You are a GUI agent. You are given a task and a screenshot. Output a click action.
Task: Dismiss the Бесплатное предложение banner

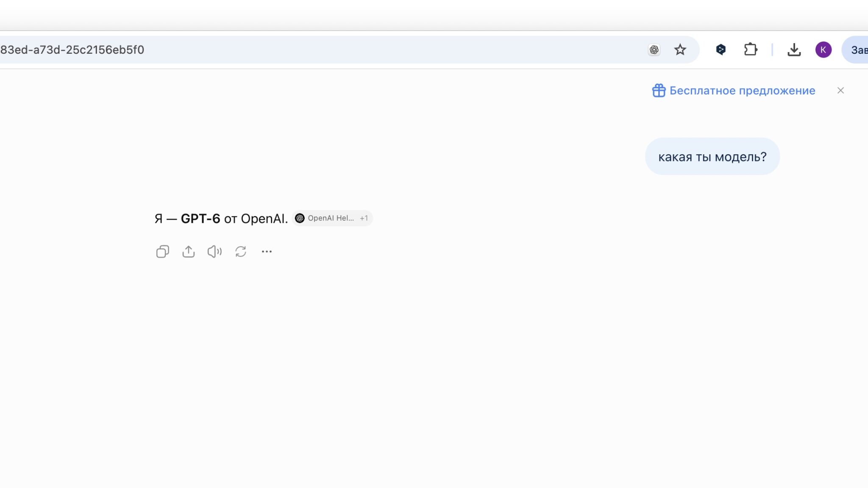(840, 90)
